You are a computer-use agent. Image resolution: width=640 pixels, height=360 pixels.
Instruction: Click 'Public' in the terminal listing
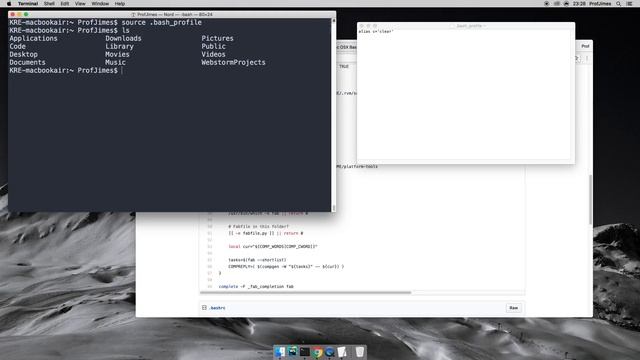[x=213, y=47]
